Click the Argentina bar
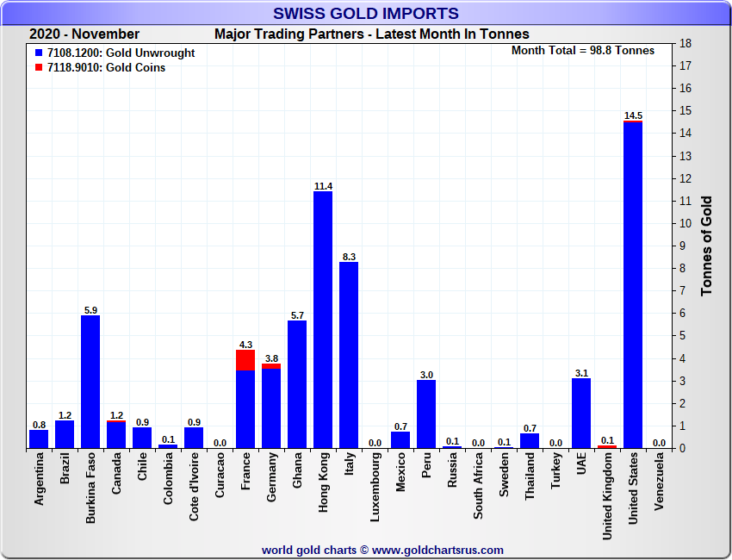Viewport: 732px width, 560px height. 39,439
